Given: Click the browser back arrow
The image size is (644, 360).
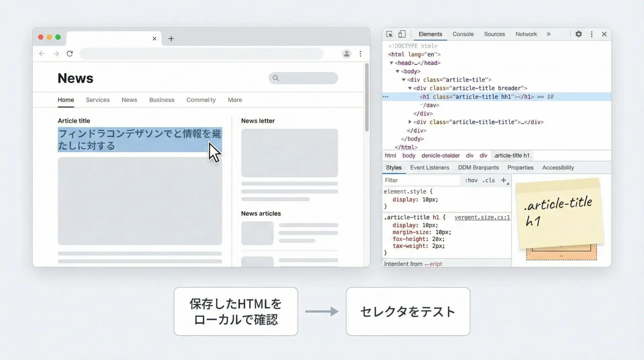Looking at the screenshot, I should tap(42, 54).
